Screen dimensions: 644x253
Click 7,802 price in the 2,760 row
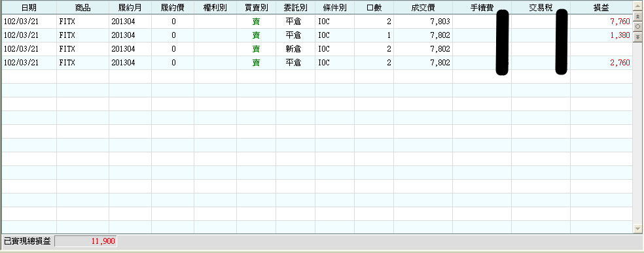pos(423,63)
